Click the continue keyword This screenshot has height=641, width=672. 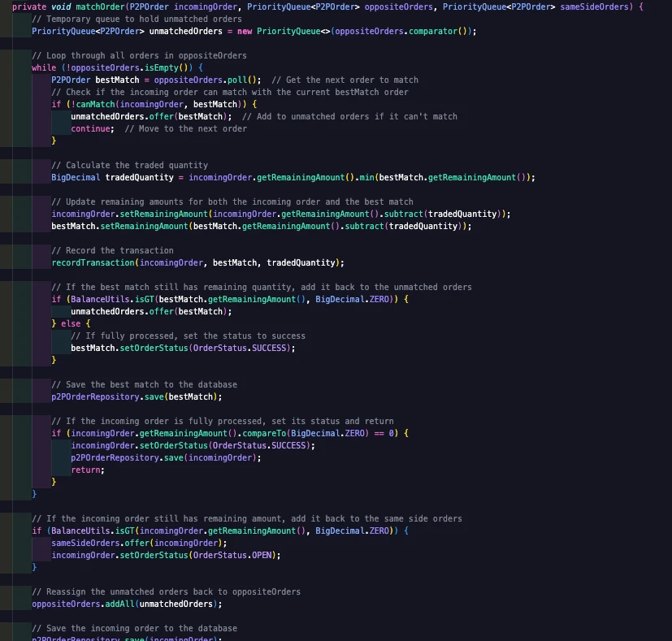point(90,128)
